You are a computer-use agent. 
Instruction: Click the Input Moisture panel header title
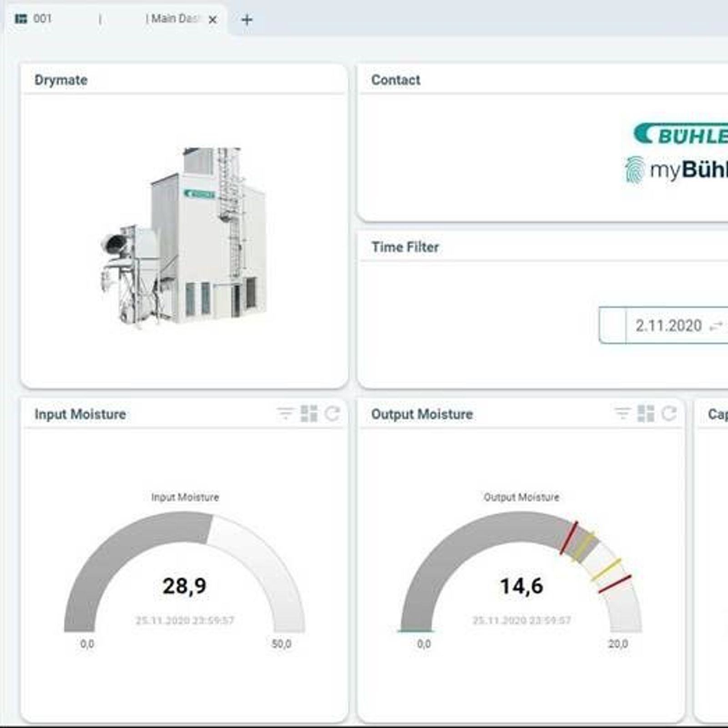(x=81, y=415)
